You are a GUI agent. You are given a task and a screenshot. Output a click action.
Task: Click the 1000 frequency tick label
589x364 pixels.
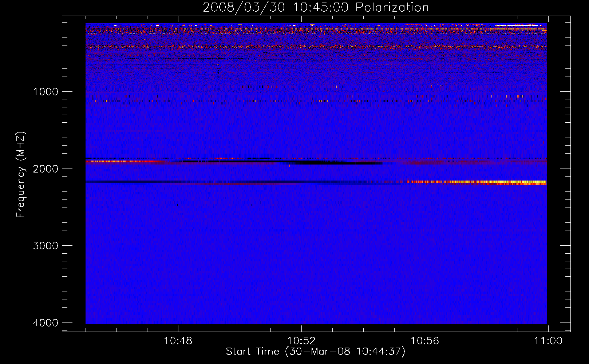click(46, 91)
